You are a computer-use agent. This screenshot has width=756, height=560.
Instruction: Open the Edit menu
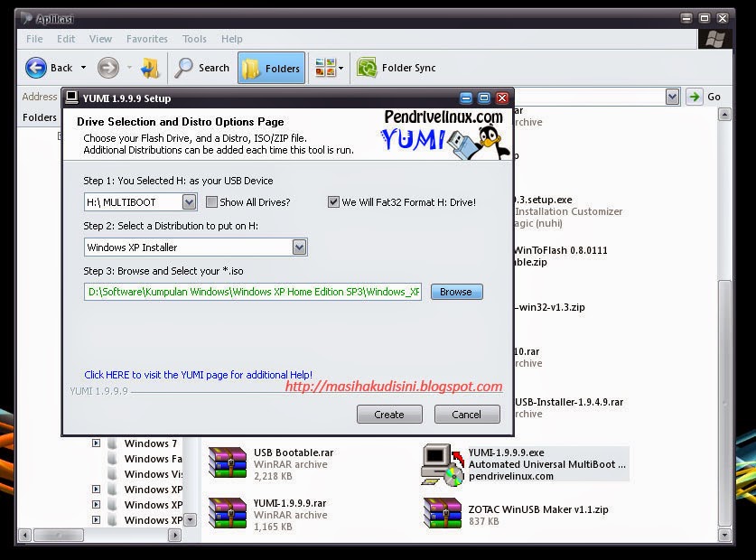click(66, 39)
